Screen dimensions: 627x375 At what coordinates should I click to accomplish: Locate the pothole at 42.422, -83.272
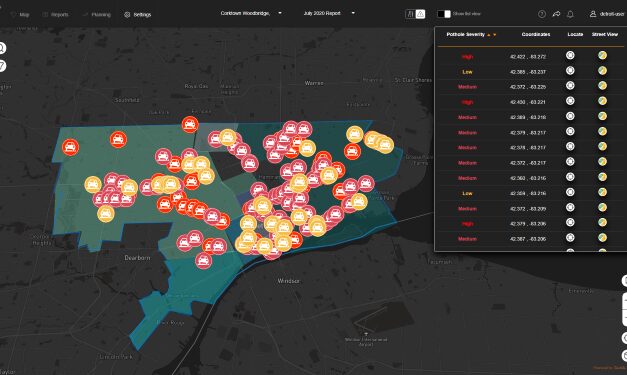570,55
